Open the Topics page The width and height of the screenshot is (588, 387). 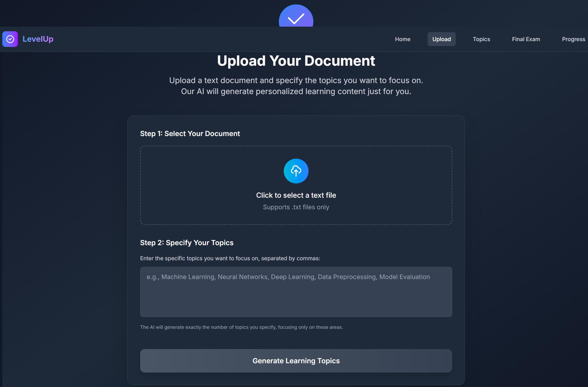click(481, 39)
